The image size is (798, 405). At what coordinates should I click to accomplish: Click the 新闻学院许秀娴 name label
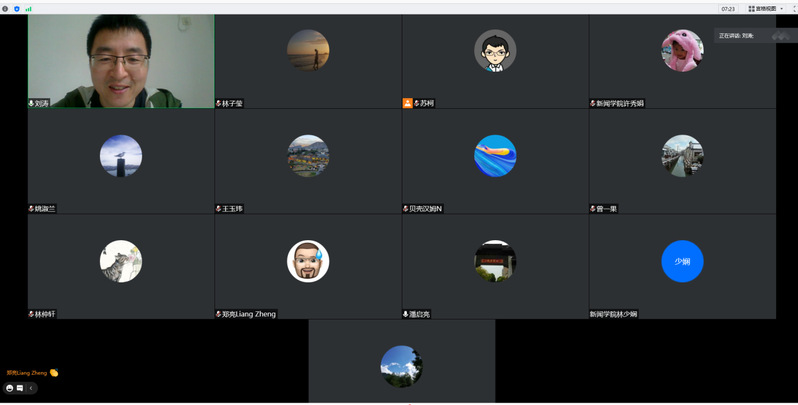(x=620, y=103)
